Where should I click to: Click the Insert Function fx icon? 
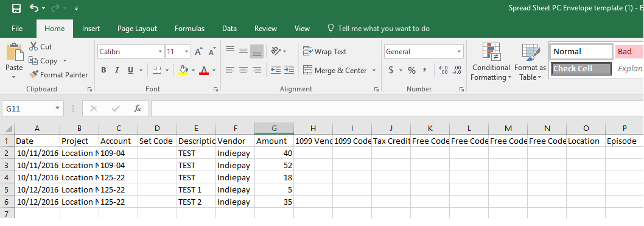[138, 108]
